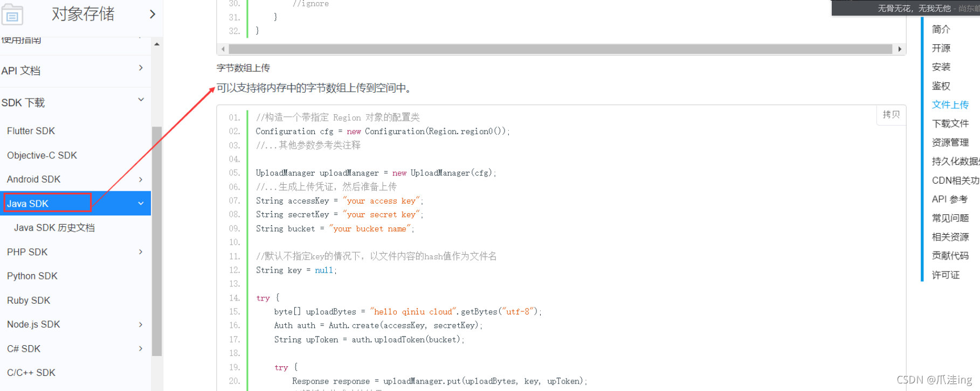Click the "hello qiniu cloud" string in code
The image size is (980, 391).
[413, 312]
